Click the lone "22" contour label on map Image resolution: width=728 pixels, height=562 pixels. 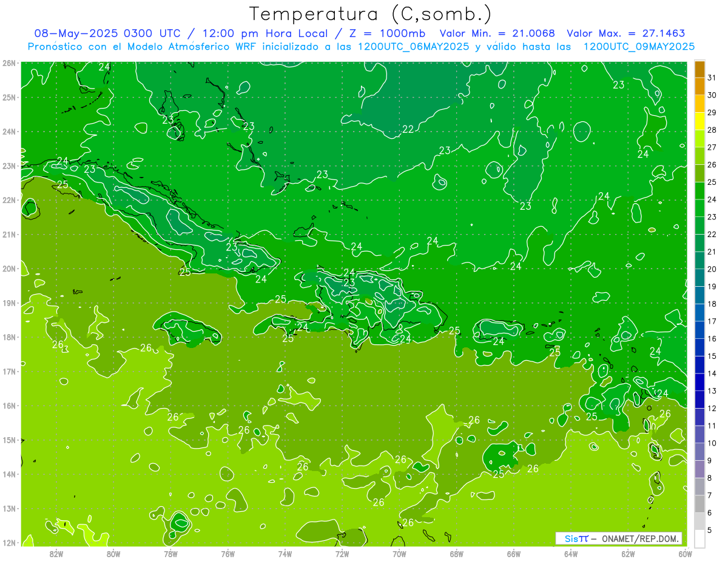coord(408,129)
